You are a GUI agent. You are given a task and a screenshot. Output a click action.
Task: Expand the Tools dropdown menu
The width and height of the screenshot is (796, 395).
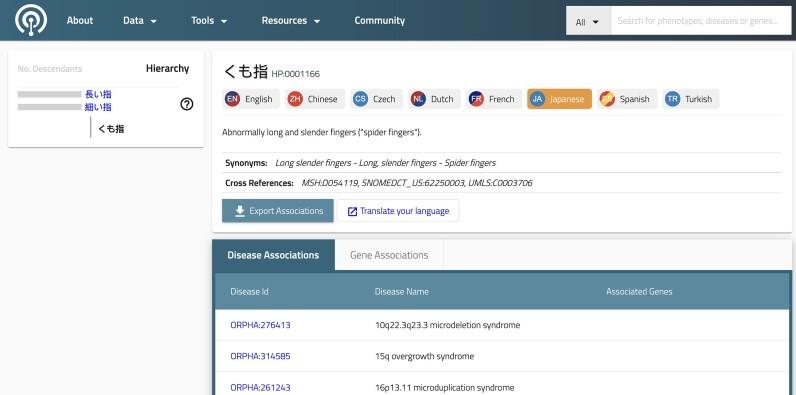pos(209,21)
